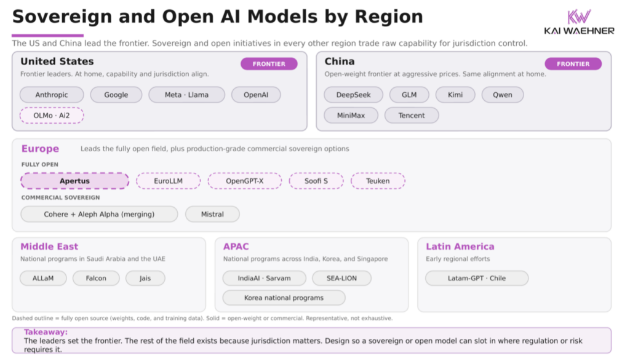Click the main title Sovereign and Open AI Models

[x=217, y=17]
